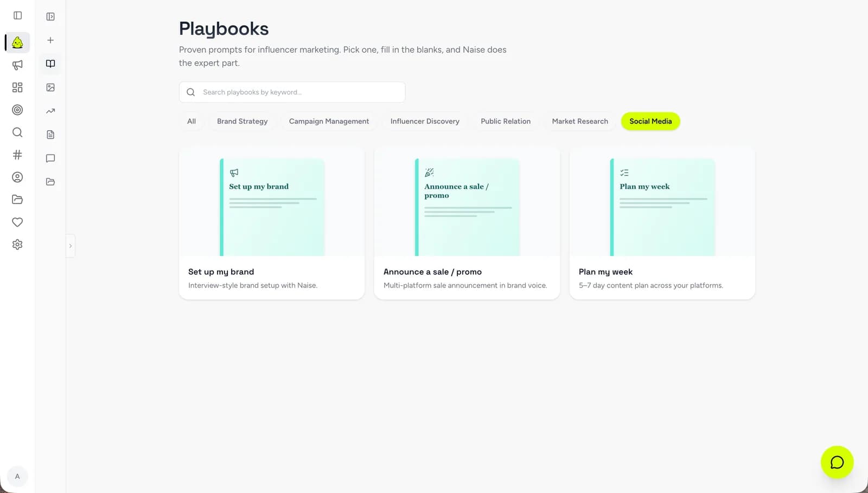The height and width of the screenshot is (493, 868).
Task: Open the heart favorites icon
Action: (17, 222)
